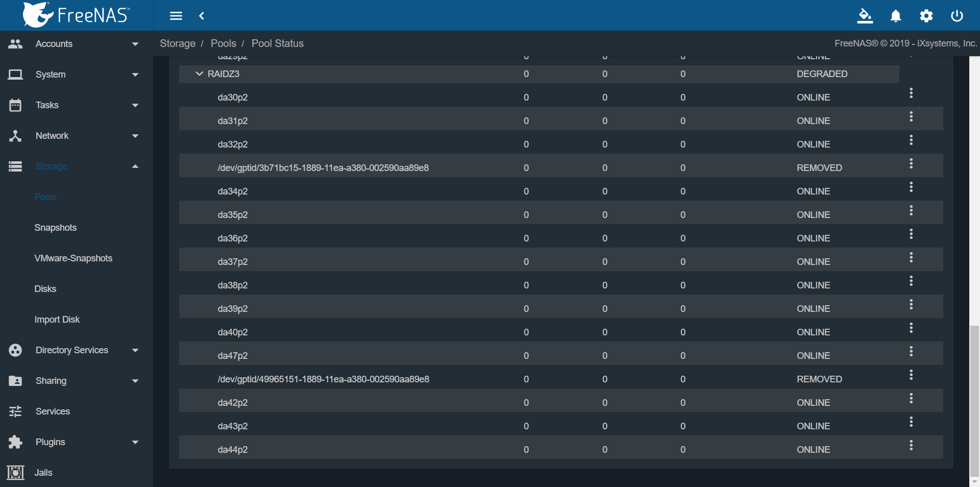Click the Sharing folder icon
The height and width of the screenshot is (487, 980).
point(15,381)
